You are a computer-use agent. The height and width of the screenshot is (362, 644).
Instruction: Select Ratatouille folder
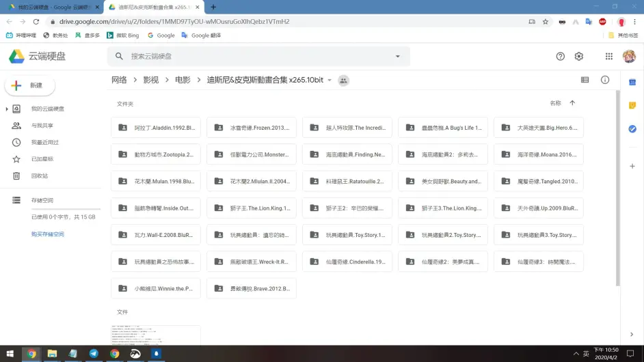coord(347,181)
